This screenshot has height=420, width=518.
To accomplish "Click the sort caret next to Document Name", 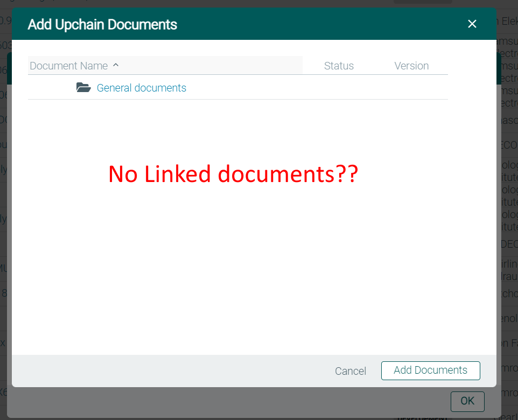I will (115, 65).
